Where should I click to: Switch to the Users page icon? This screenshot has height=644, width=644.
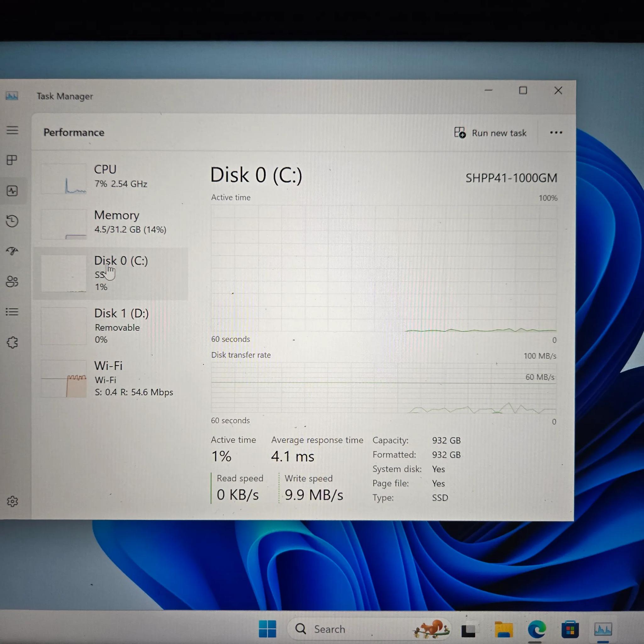pyautogui.click(x=12, y=282)
